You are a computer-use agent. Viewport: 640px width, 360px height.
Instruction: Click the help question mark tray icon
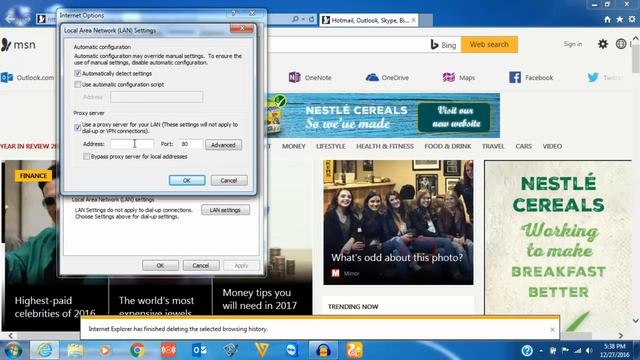527,350
